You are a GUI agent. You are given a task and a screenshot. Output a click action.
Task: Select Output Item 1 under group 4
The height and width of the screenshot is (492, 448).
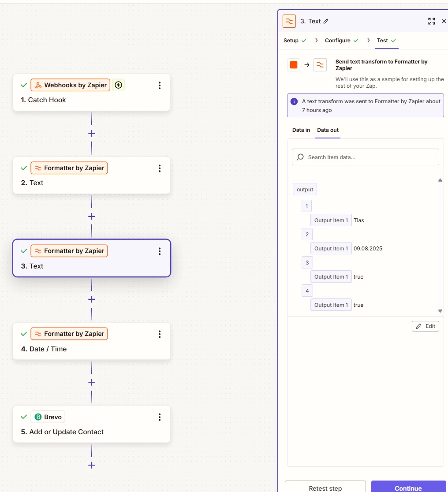click(x=331, y=305)
